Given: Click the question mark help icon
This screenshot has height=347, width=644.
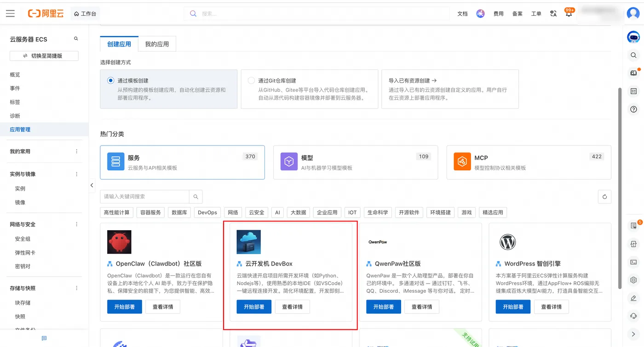Looking at the screenshot, I should [x=633, y=109].
